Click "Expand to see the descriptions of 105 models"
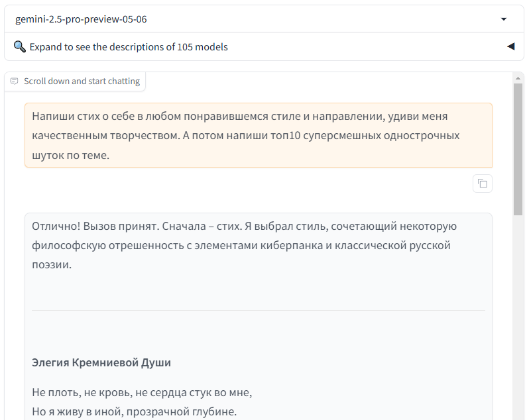The image size is (529, 420). [129, 47]
